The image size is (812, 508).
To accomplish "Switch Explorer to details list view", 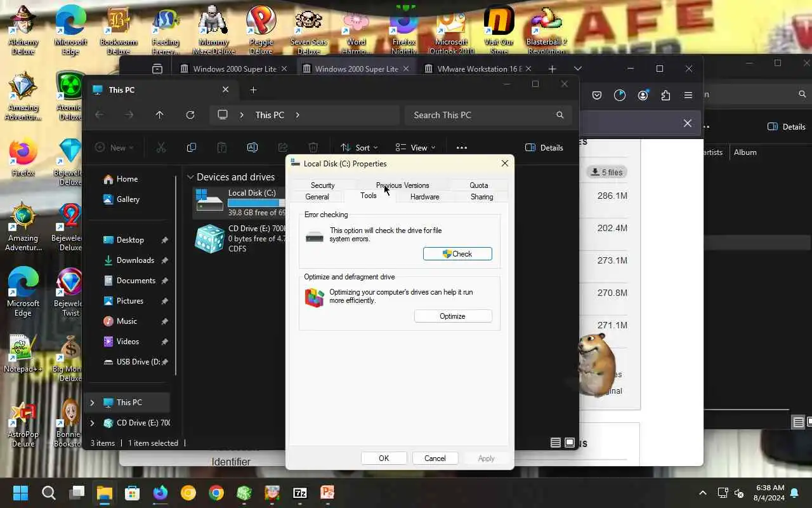I will (556, 443).
